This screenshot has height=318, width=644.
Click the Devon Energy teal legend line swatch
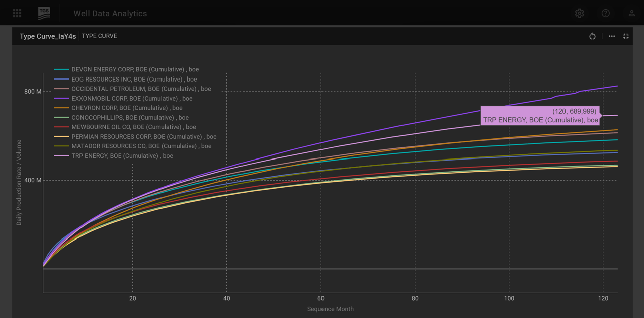click(61, 69)
